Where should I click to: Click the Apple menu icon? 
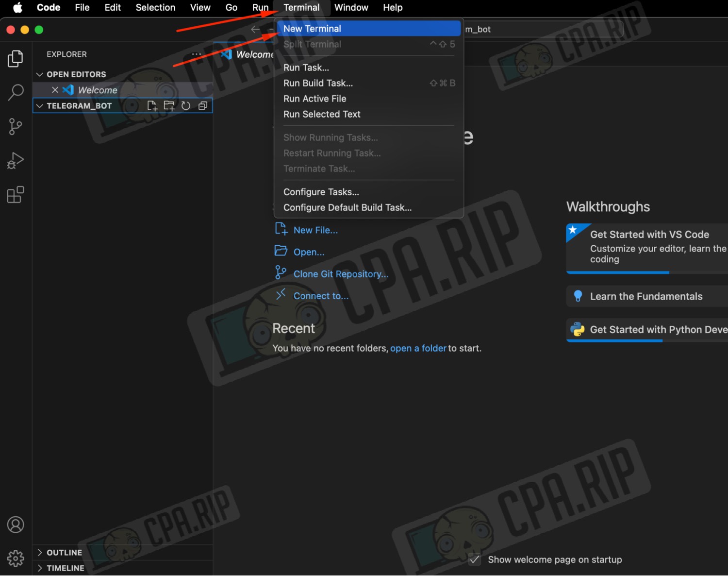coord(18,8)
